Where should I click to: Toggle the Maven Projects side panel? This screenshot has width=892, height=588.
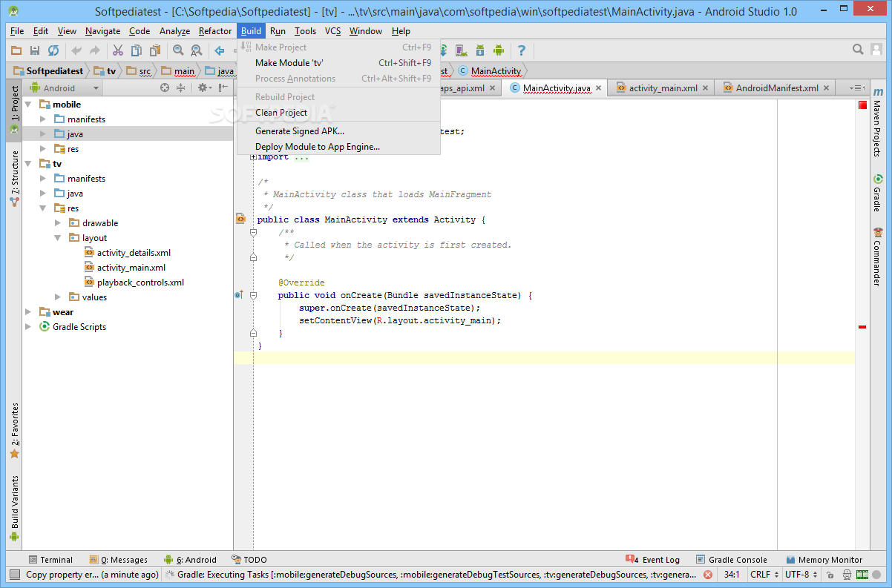[877, 122]
